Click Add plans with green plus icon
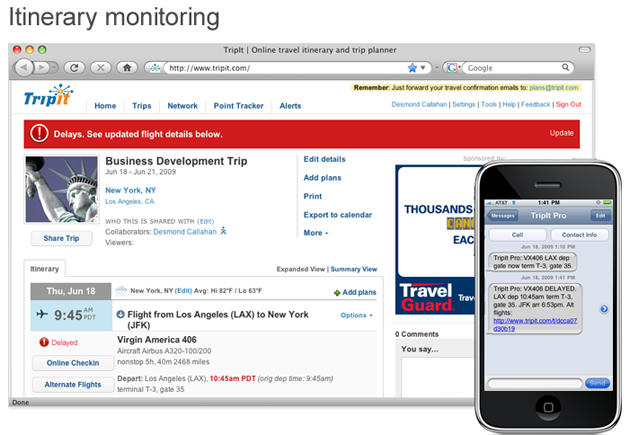Viewport: 630px width, 435px height. [x=355, y=292]
